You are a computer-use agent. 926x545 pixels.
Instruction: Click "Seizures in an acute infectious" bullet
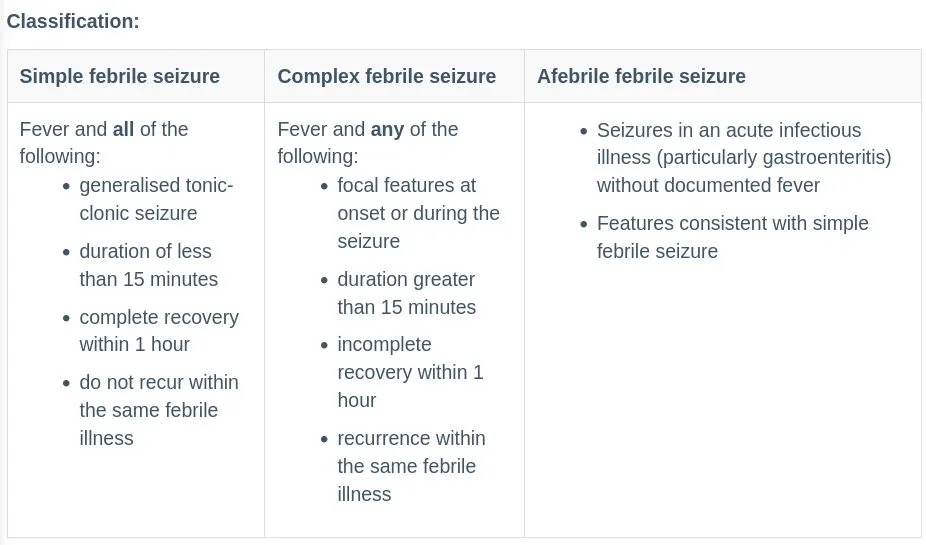(728, 130)
